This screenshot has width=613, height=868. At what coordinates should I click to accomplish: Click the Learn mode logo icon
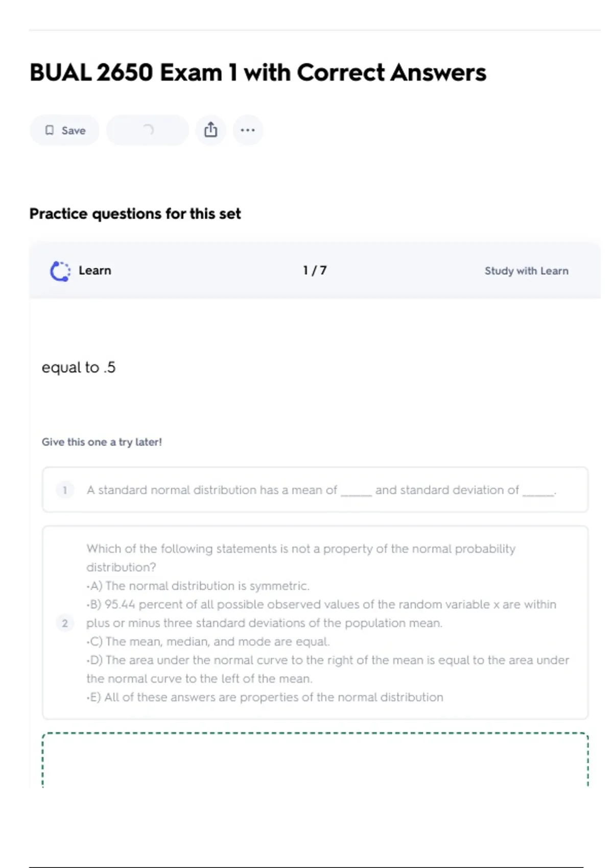pos(60,271)
